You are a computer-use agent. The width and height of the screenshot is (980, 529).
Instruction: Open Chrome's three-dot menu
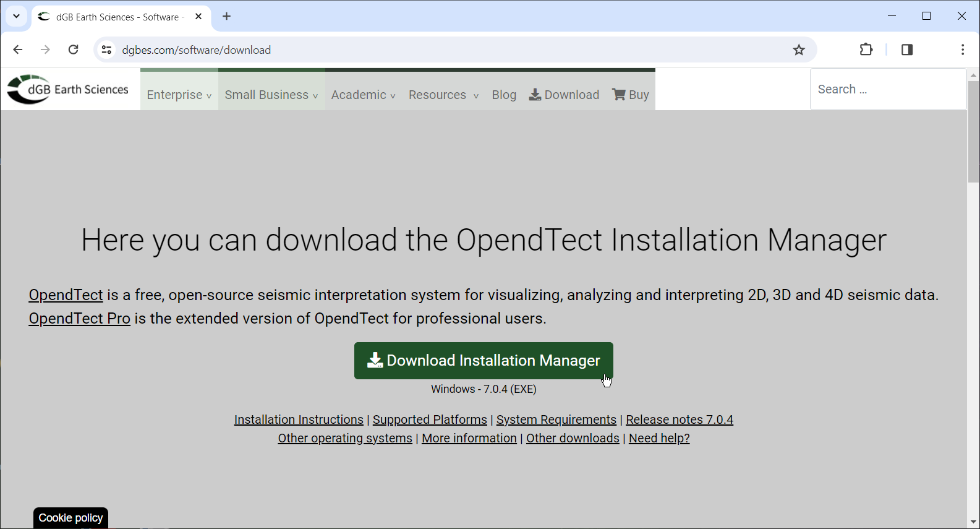coord(962,50)
